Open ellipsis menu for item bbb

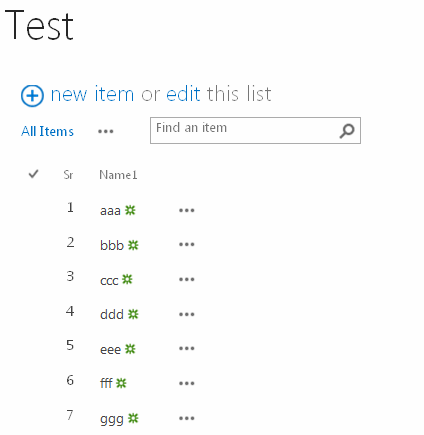pyautogui.click(x=187, y=245)
